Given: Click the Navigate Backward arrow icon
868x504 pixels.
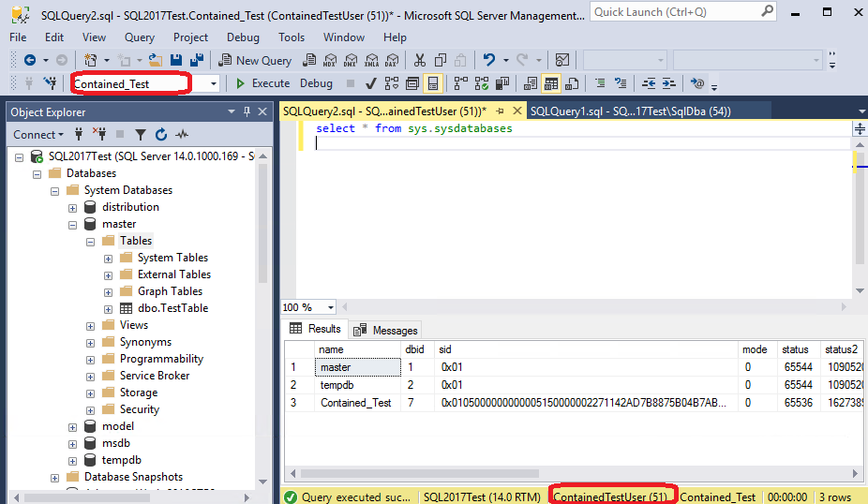Looking at the screenshot, I should coord(30,60).
